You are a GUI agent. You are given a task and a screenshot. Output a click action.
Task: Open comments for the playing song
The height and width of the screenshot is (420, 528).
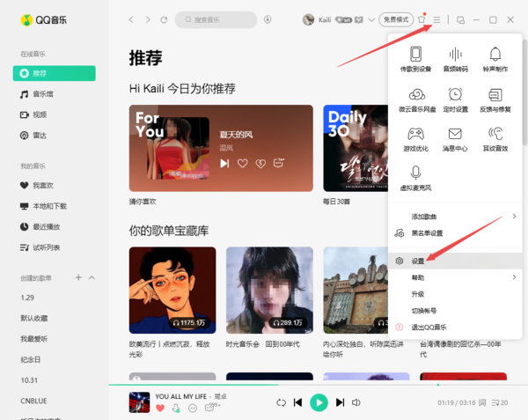click(211, 407)
